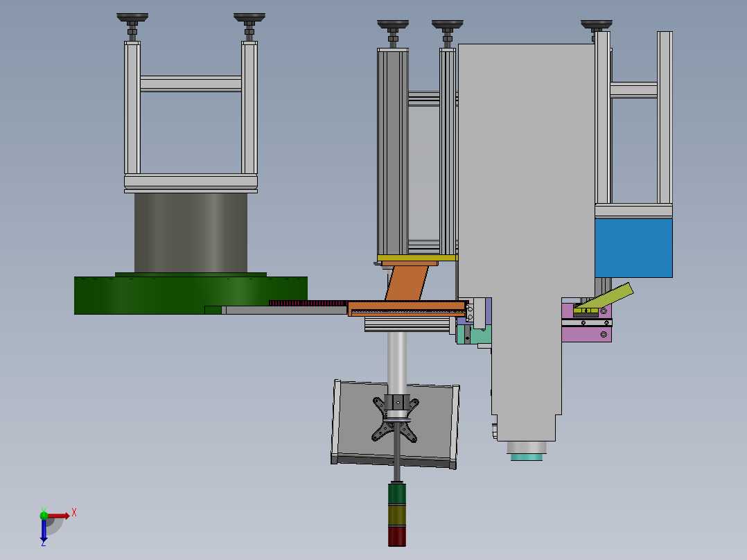Pick the yellow segment of the tower light

[397, 515]
